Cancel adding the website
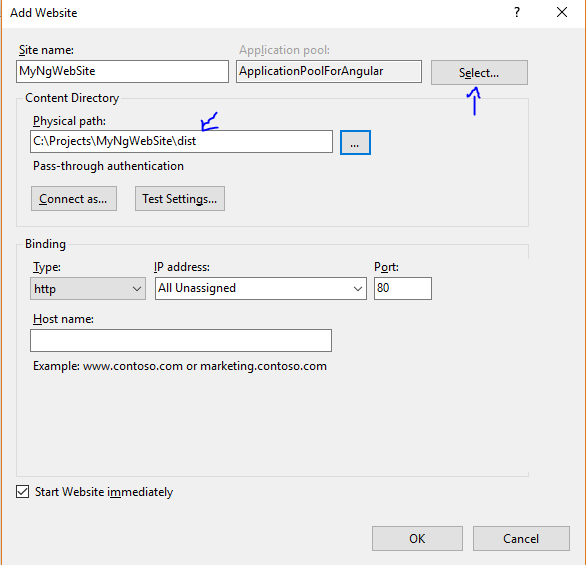This screenshot has width=586, height=565. point(521,538)
